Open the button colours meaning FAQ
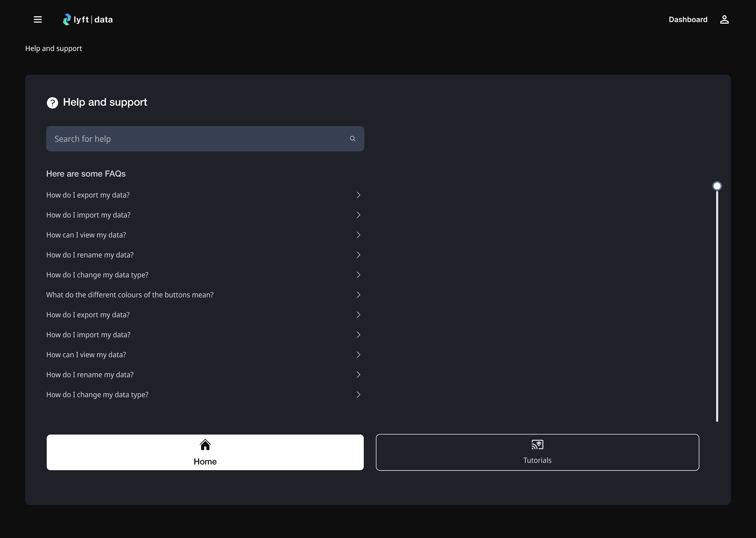 click(130, 295)
